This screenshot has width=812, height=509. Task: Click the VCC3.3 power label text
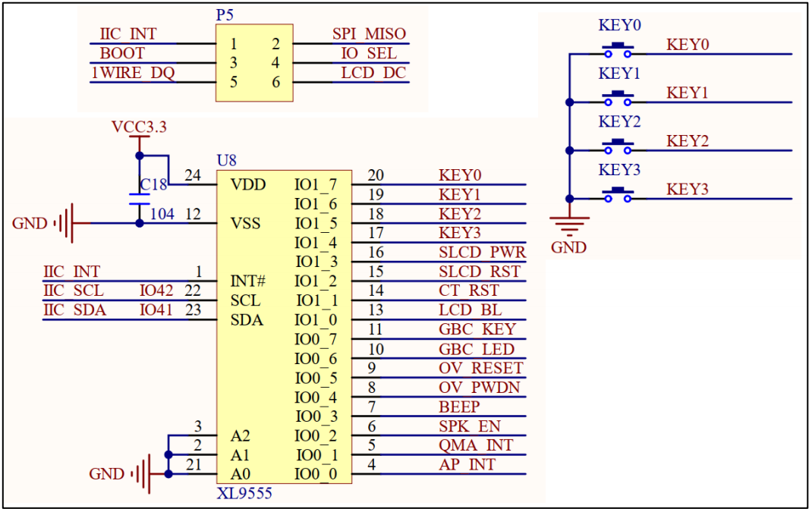tap(140, 127)
